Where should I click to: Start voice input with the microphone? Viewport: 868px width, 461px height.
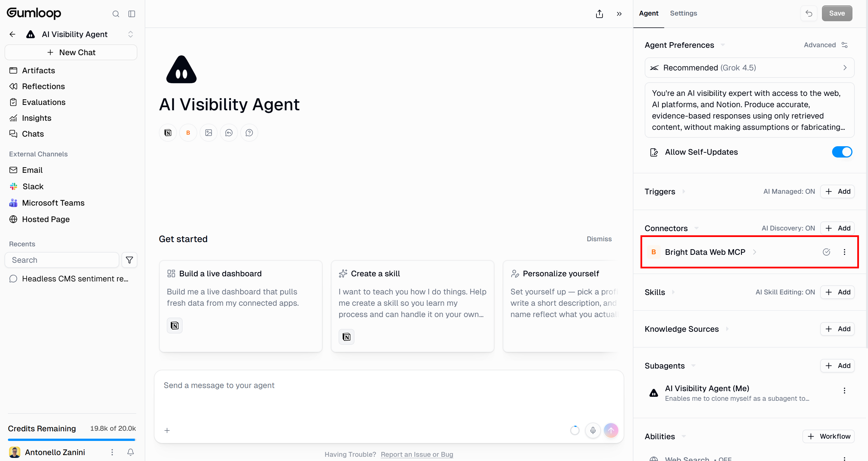(593, 430)
